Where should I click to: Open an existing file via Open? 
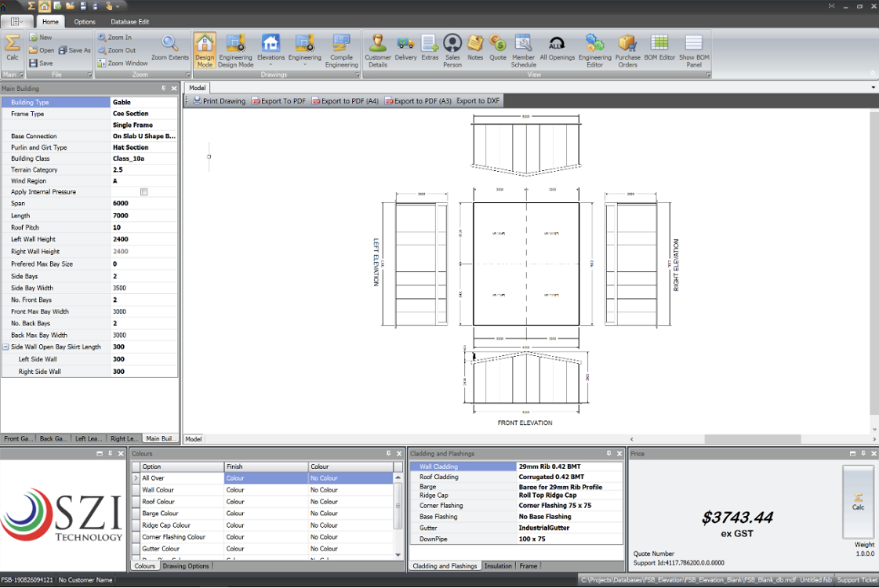(x=42, y=50)
